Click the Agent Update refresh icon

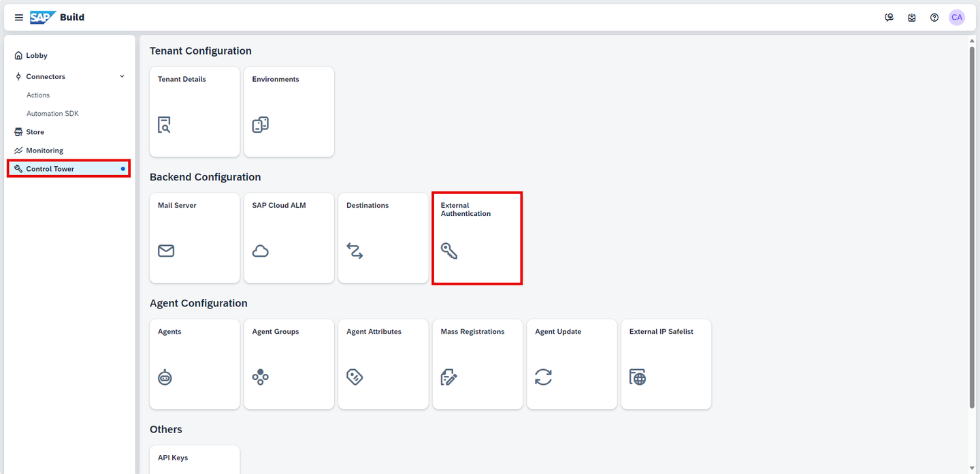pos(543,377)
